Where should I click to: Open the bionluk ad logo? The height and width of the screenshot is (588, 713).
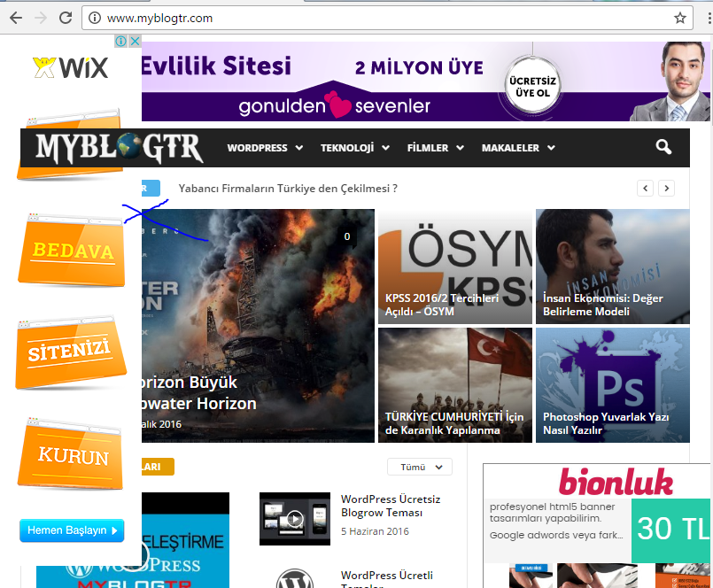[x=616, y=483]
